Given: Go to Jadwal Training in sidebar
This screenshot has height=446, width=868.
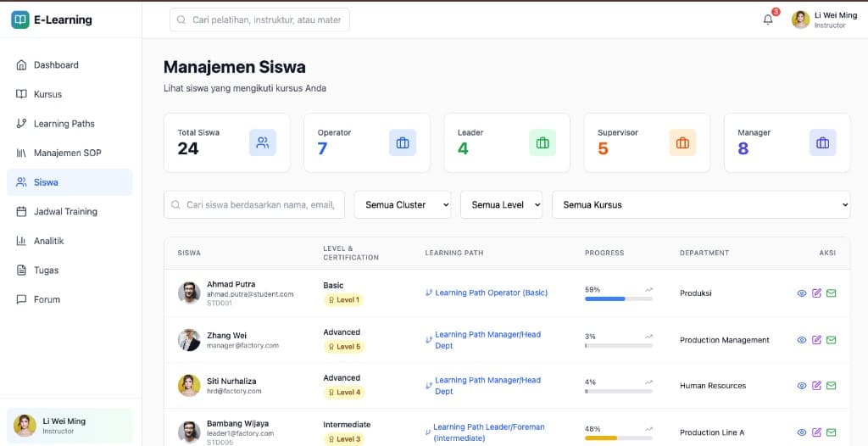Looking at the screenshot, I should click(x=65, y=211).
